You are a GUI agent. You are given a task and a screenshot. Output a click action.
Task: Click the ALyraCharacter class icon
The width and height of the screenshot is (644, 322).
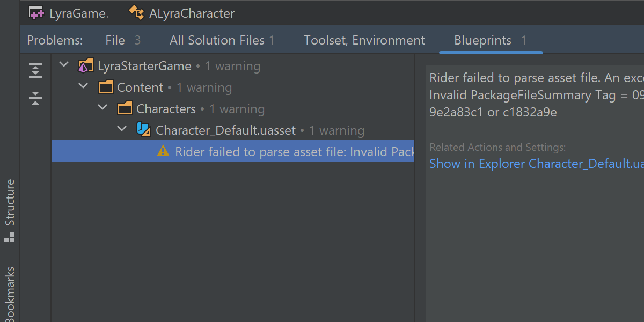(x=137, y=13)
